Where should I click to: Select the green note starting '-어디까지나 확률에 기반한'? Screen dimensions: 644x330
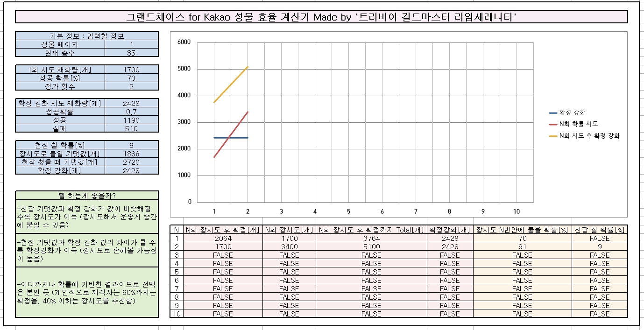click(x=87, y=292)
